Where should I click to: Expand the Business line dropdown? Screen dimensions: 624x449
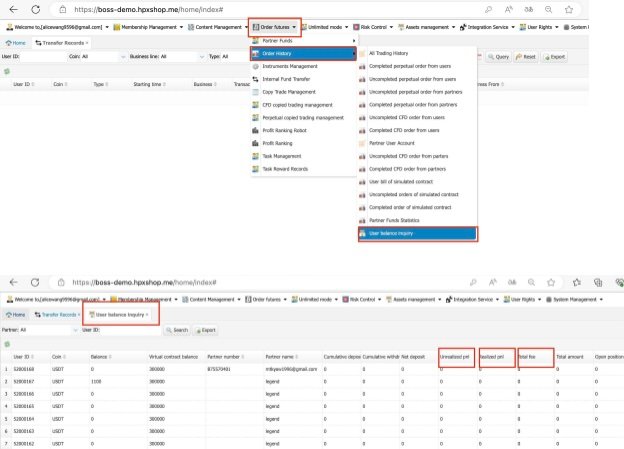(178, 57)
